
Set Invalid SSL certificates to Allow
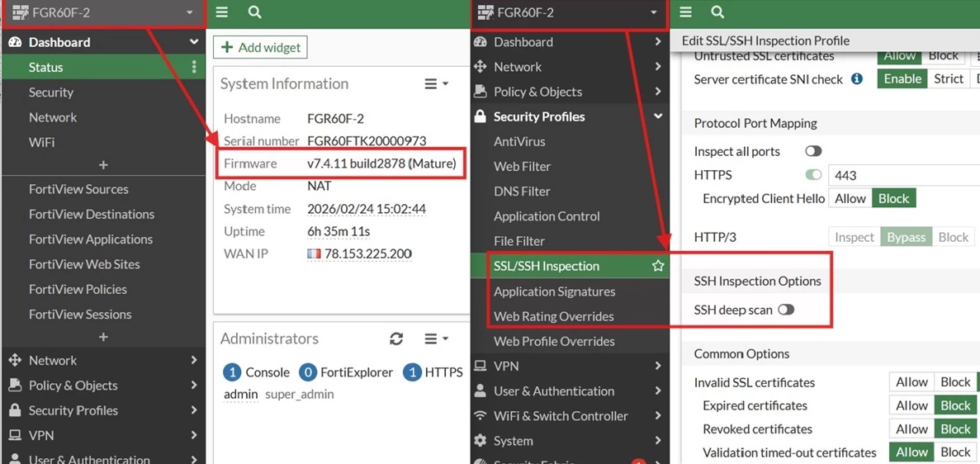(911, 382)
